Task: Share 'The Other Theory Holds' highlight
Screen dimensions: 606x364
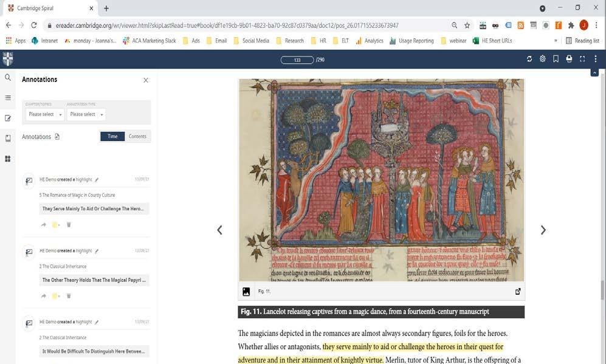Action: (43, 296)
